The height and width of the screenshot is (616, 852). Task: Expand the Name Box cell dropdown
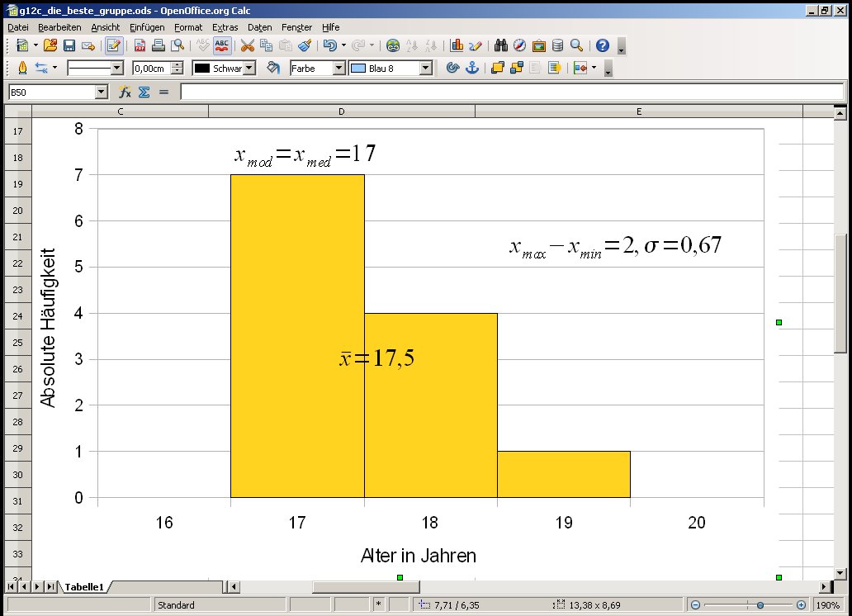[x=102, y=92]
